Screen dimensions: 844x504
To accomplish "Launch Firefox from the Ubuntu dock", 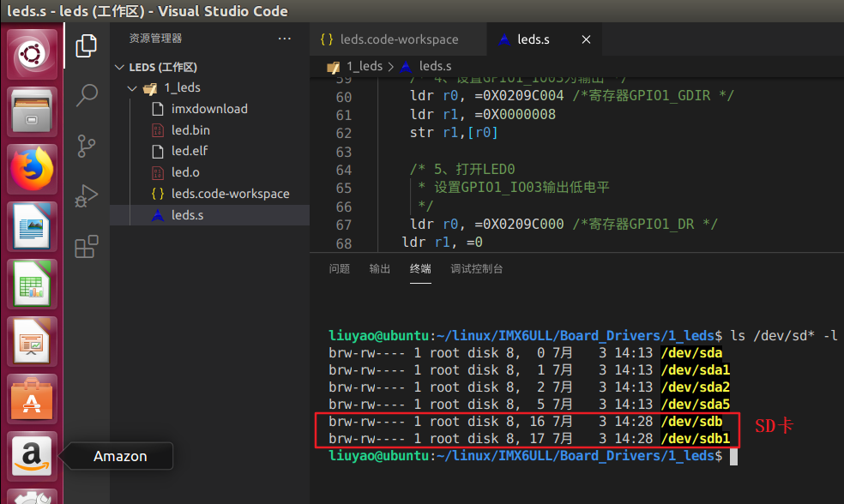I will (33, 168).
